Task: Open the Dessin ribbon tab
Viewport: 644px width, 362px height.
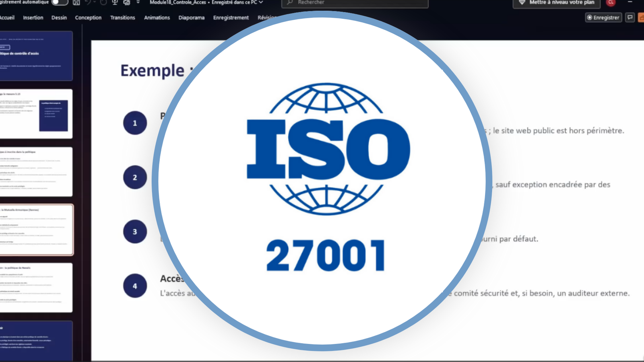Action: (59, 18)
